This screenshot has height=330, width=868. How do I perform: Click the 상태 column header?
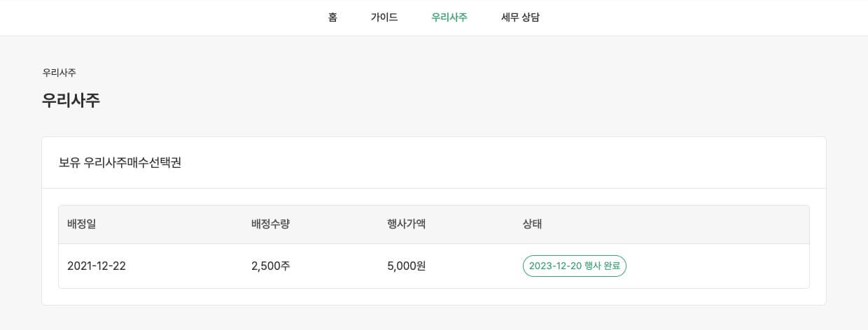click(532, 224)
